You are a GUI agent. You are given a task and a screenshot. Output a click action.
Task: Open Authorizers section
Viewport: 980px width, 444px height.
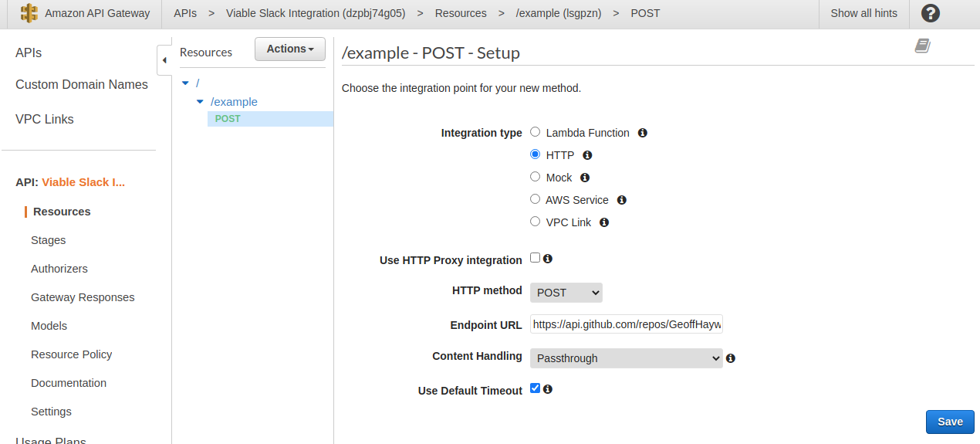[59, 269]
